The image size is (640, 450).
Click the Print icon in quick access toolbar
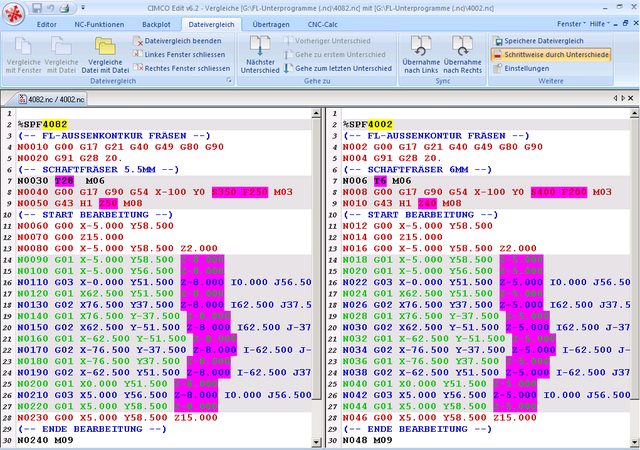64,8
